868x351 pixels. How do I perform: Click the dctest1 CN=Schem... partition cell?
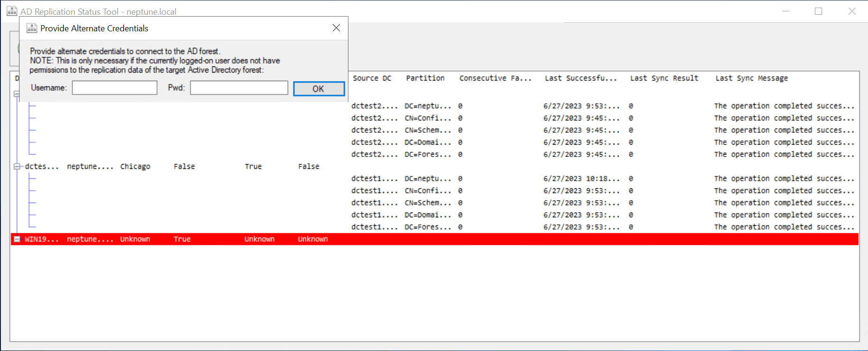point(428,203)
